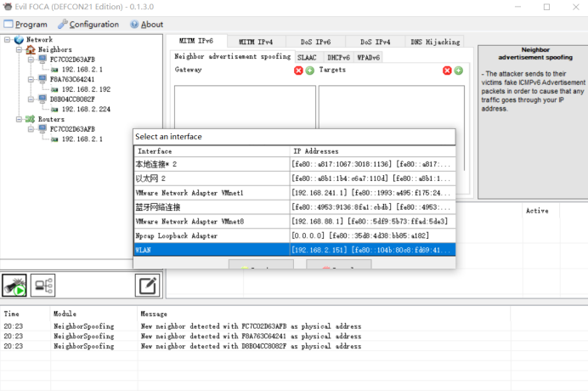Click the IP Addresses column header
Screen dimensions: 588x391
(x=373, y=151)
